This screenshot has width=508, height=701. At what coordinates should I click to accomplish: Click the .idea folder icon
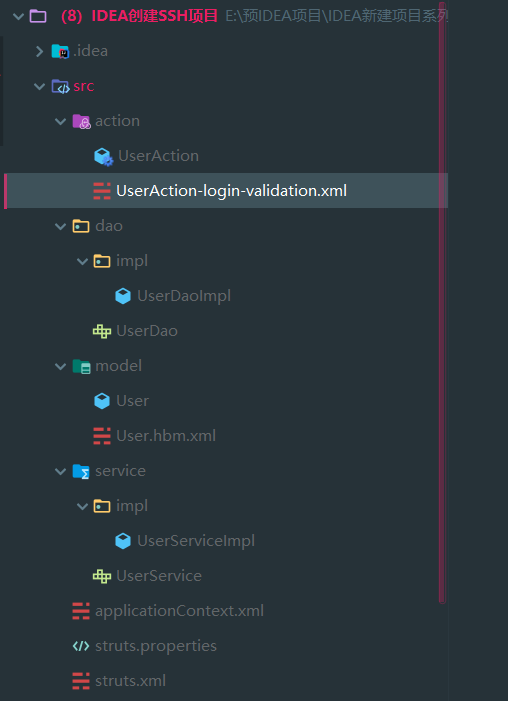60,51
